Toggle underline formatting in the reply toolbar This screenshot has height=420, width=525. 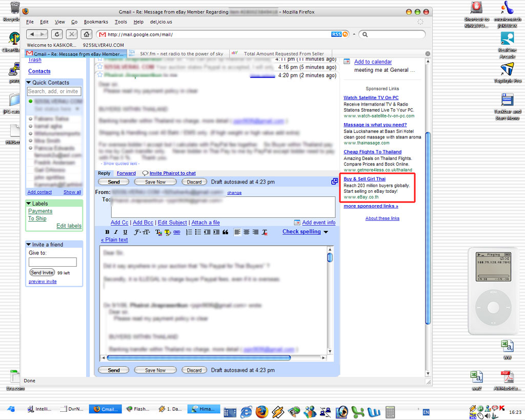pos(125,232)
